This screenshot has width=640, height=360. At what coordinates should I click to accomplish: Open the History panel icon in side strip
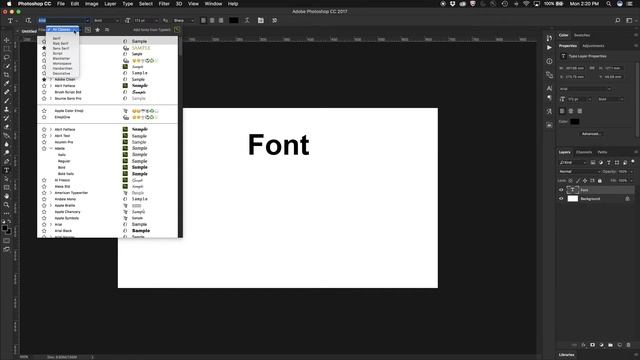549,38
